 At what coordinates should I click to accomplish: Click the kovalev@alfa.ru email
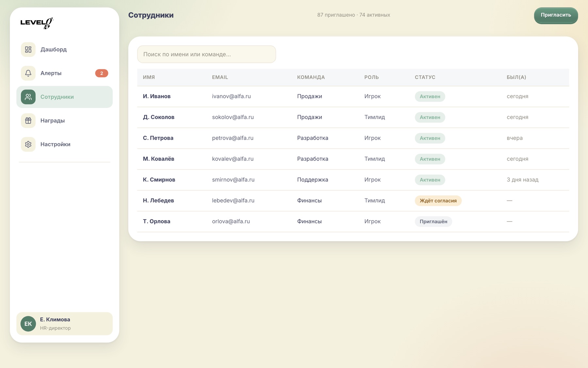tap(233, 159)
